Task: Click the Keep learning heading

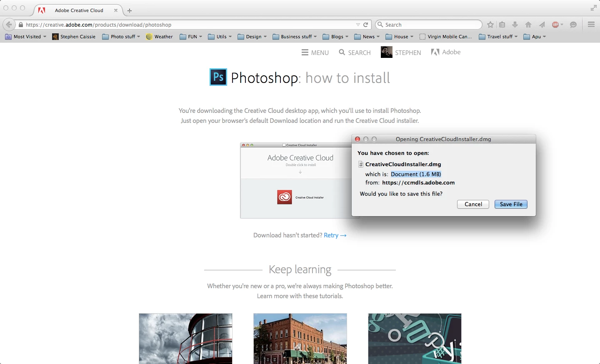Action: [300, 269]
